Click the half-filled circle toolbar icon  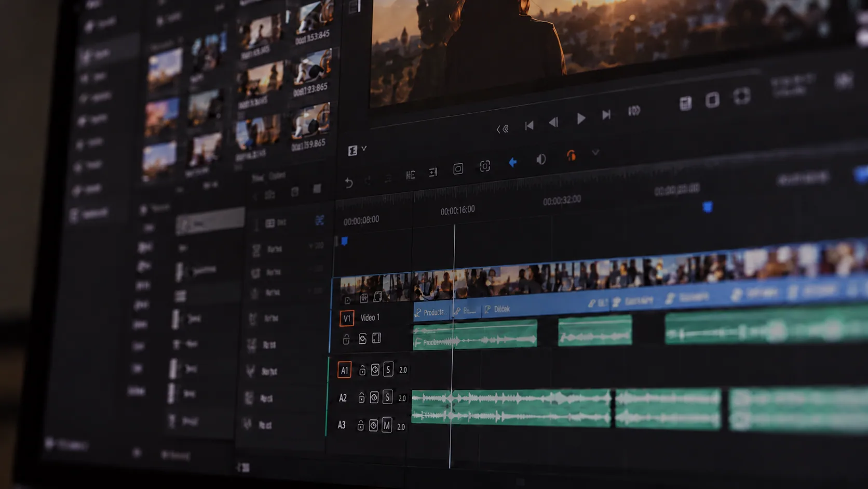click(x=541, y=160)
